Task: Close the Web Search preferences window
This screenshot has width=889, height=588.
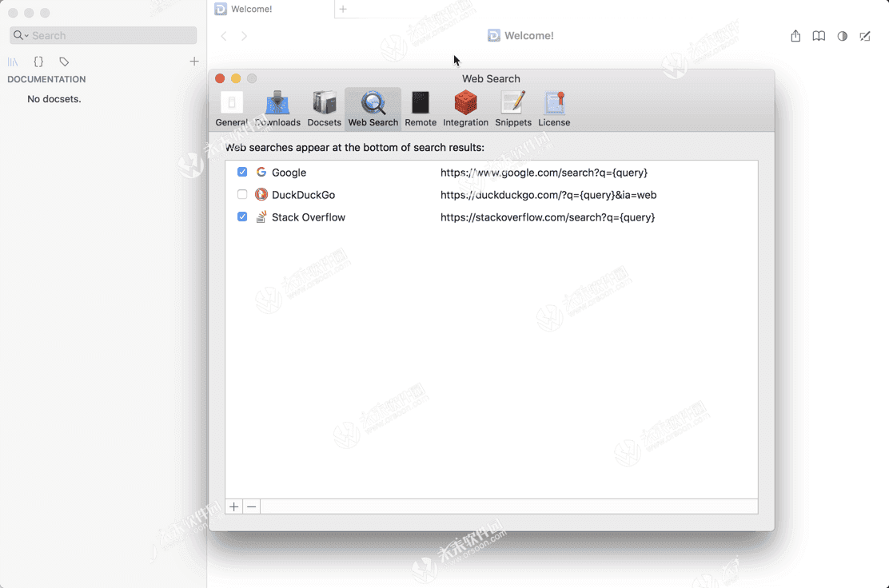Action: click(x=220, y=78)
